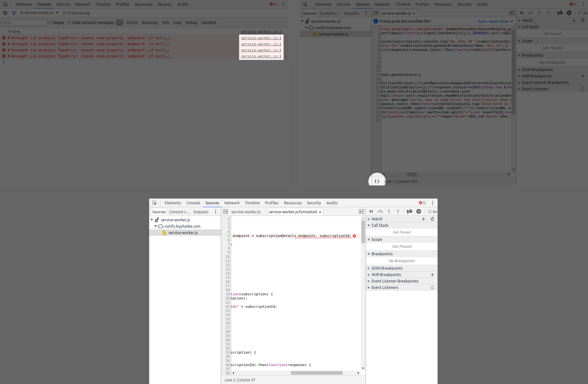Image resolution: width=588 pixels, height=384 pixels.
Task: Add XHR breakpoint in top-right window
Action: (x=583, y=76)
